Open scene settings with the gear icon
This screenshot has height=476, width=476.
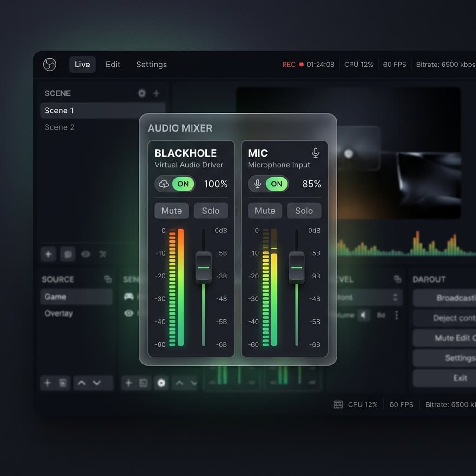141,93
